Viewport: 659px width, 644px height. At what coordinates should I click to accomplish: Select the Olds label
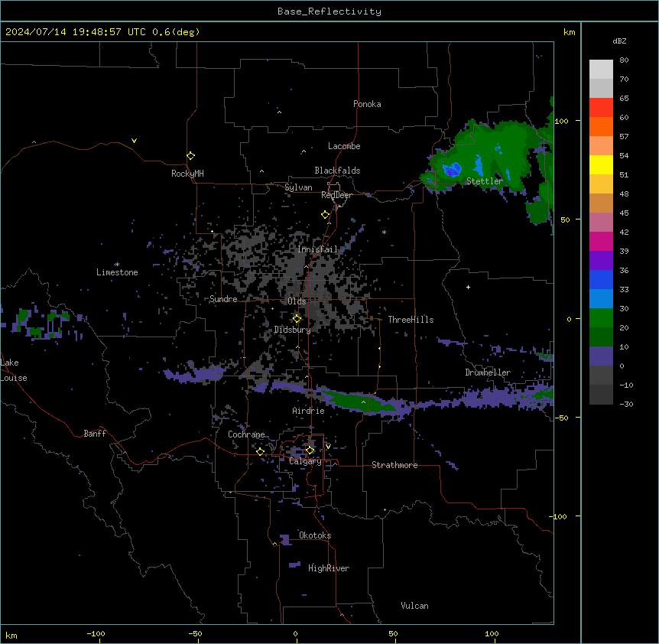(297, 301)
